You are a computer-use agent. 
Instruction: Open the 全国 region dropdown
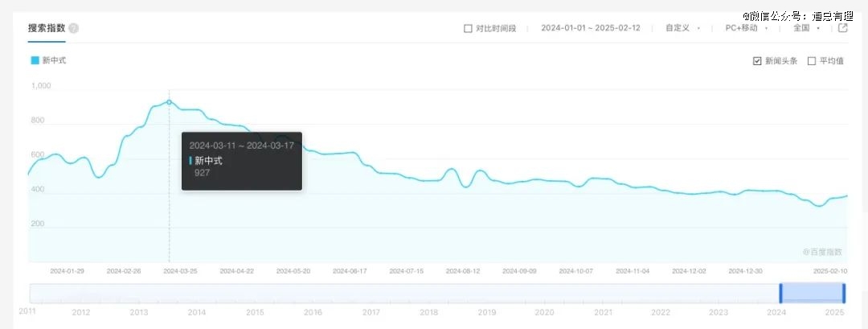(x=805, y=28)
